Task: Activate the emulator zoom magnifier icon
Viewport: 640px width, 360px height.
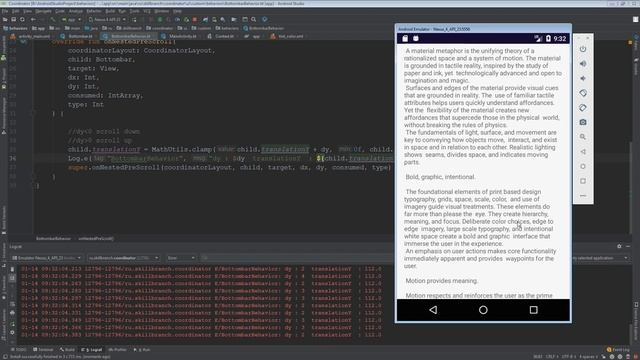Action: click(583, 137)
